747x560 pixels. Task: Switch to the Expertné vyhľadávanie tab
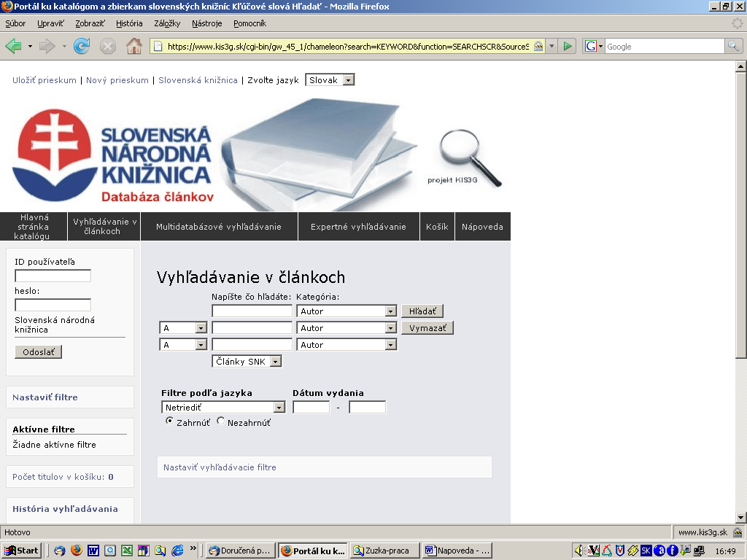pos(358,227)
